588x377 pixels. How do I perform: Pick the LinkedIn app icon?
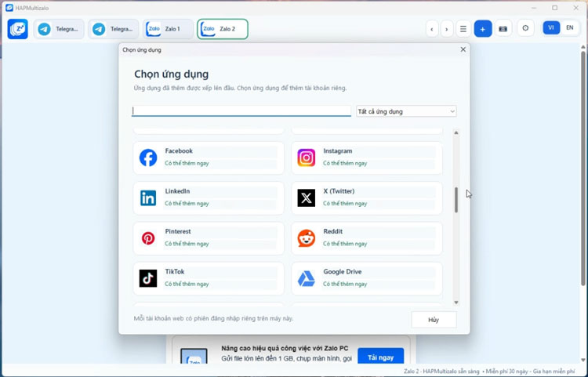(x=148, y=198)
